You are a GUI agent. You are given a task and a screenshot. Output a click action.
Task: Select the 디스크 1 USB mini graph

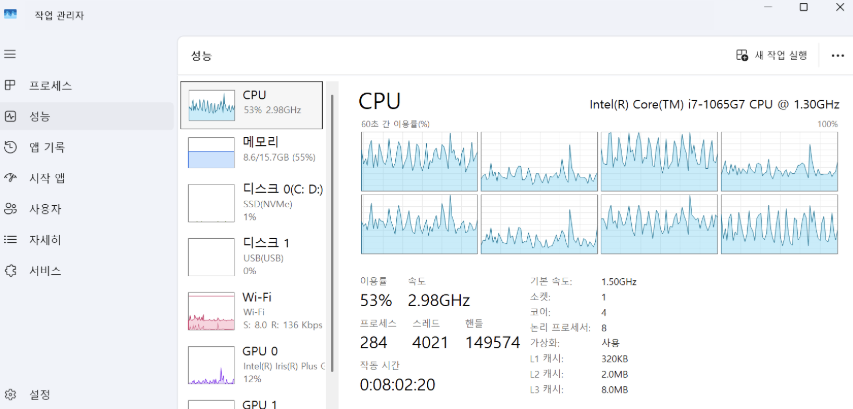(211, 257)
